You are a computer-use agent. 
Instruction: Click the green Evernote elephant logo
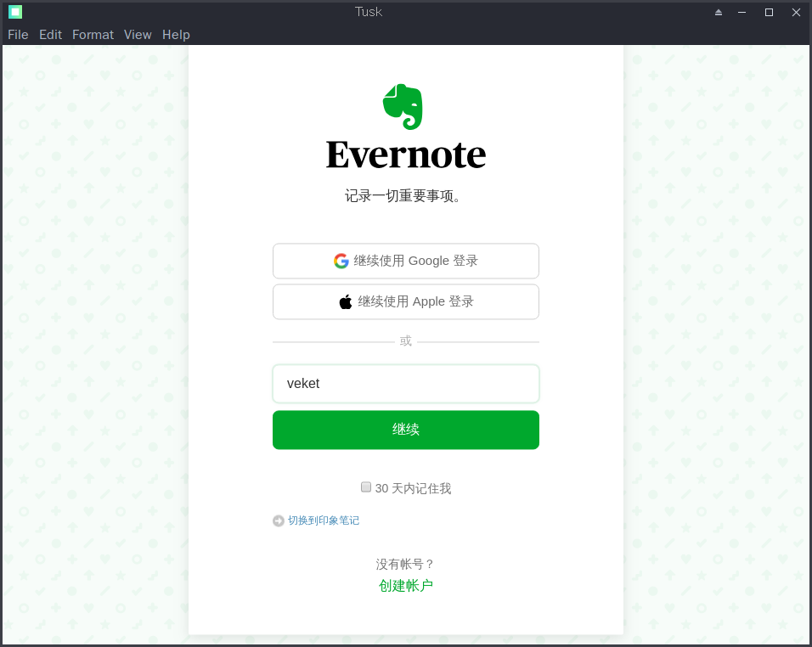tap(403, 107)
